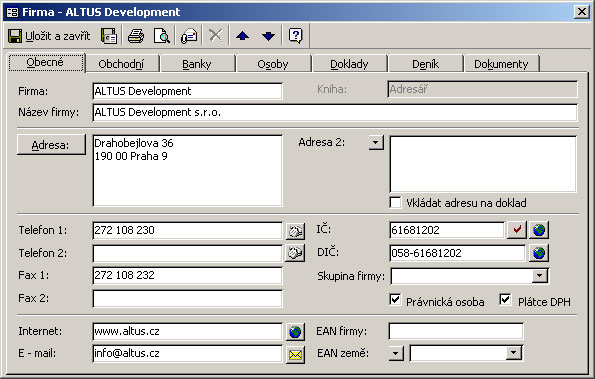
Task: Click the save-without-closing toolbar icon
Action: (109, 36)
